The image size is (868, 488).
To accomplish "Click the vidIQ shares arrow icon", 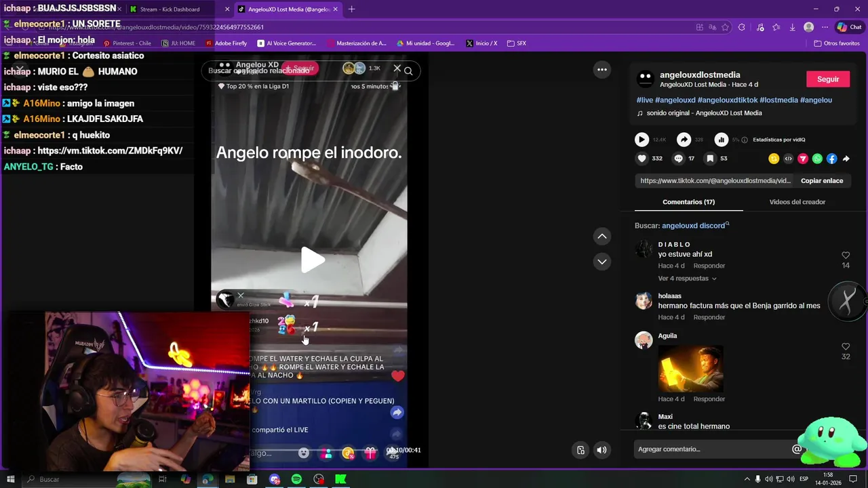I will pos(684,140).
